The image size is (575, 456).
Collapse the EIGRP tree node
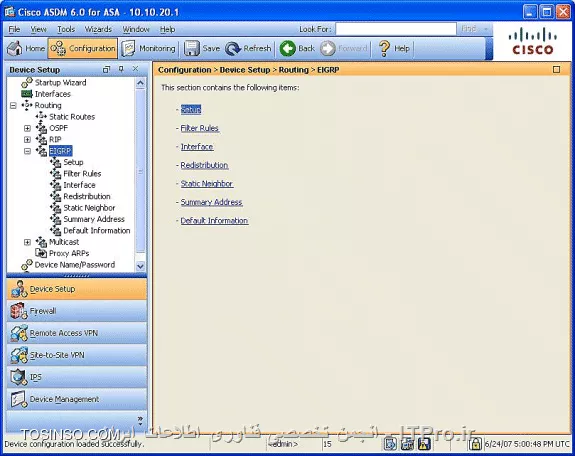tap(27, 151)
